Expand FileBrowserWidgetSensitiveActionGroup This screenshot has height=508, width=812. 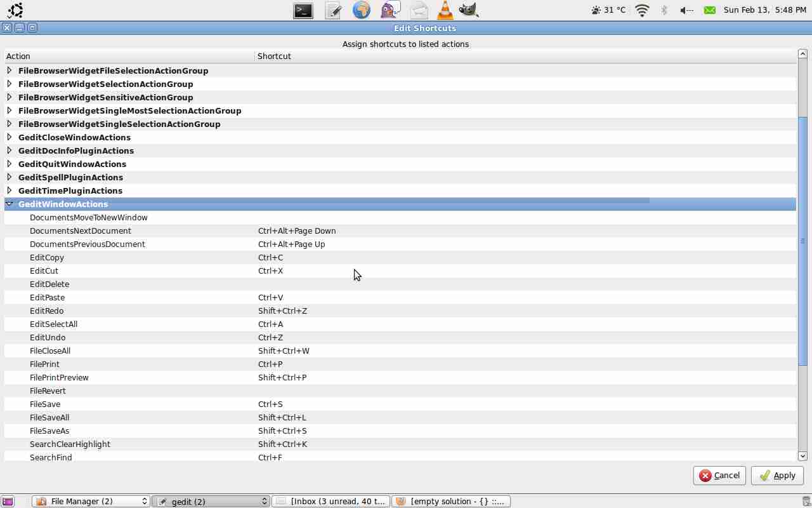point(10,97)
